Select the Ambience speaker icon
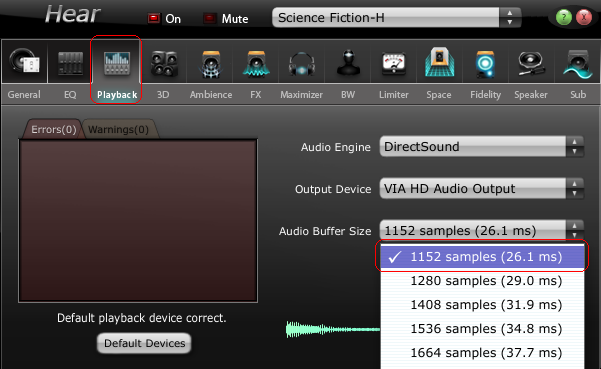 (210, 63)
